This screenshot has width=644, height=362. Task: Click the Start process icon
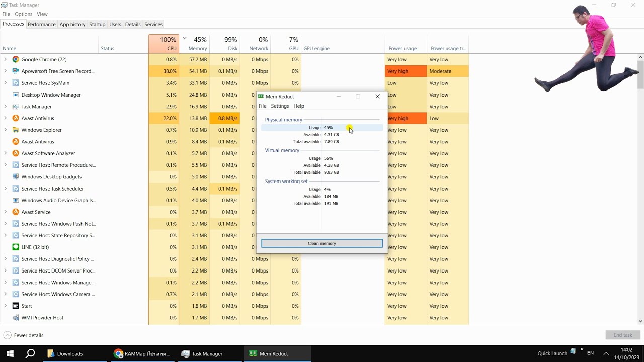tap(16, 306)
